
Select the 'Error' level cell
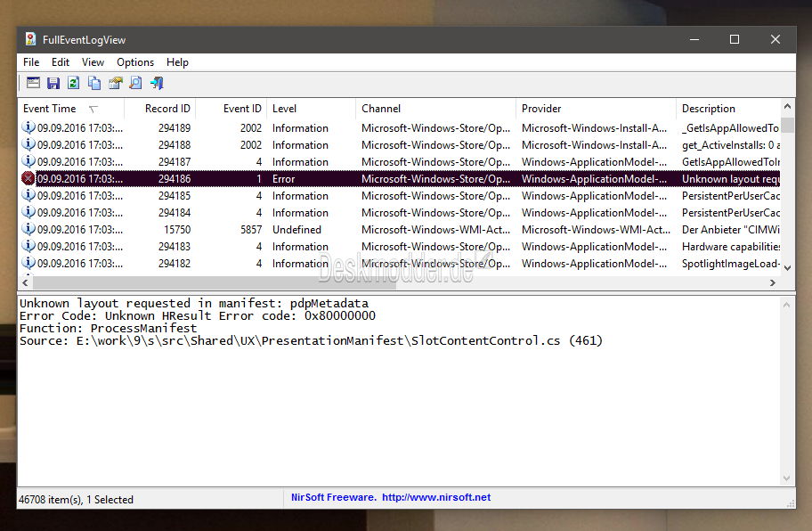coord(283,179)
